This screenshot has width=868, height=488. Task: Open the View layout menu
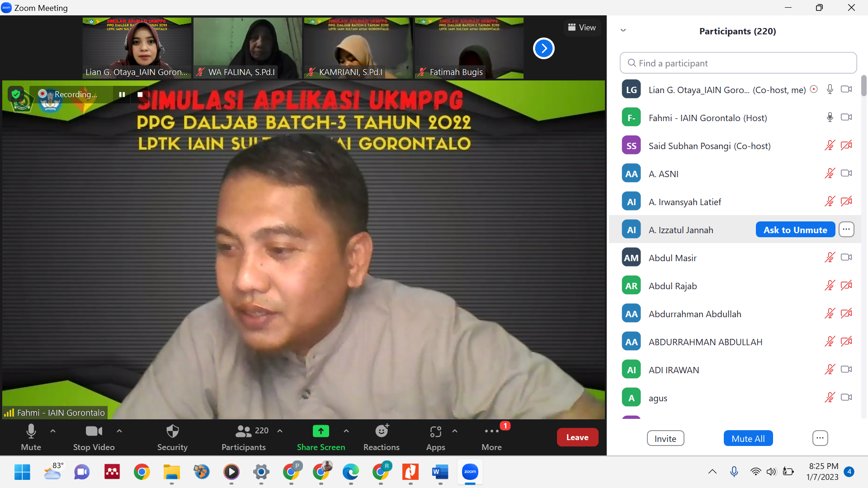[x=582, y=28]
